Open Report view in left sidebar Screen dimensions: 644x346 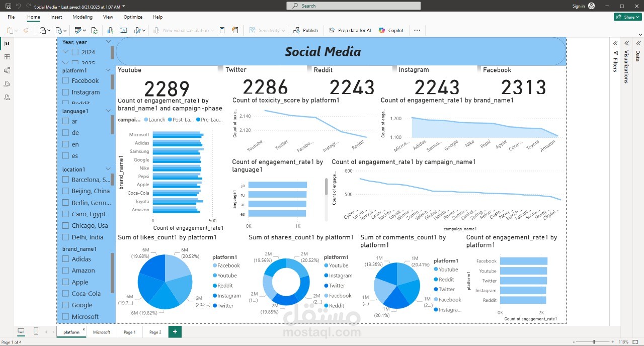pos(7,44)
